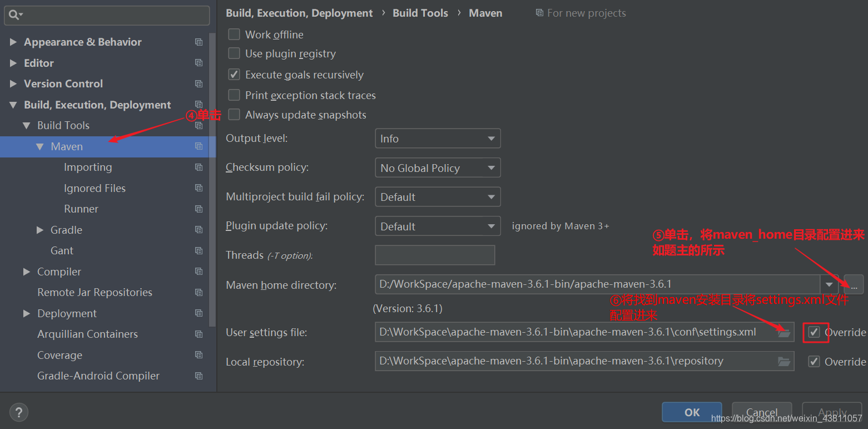
Task: Enable Always update snapshots checkbox
Action: 234,115
